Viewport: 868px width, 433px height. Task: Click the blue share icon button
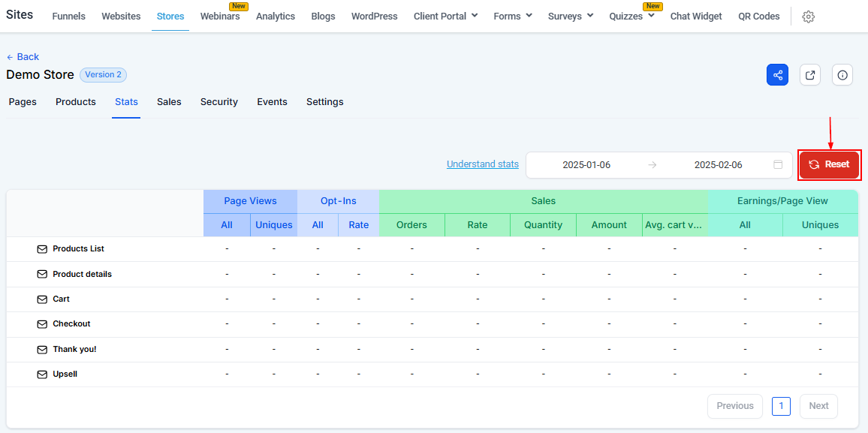coord(777,74)
